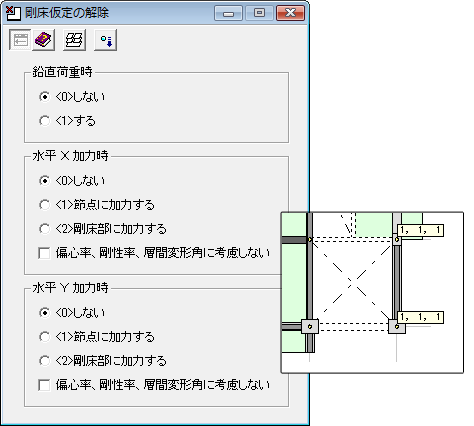
Task: Click the window title bar app icon
Action: coord(13,13)
